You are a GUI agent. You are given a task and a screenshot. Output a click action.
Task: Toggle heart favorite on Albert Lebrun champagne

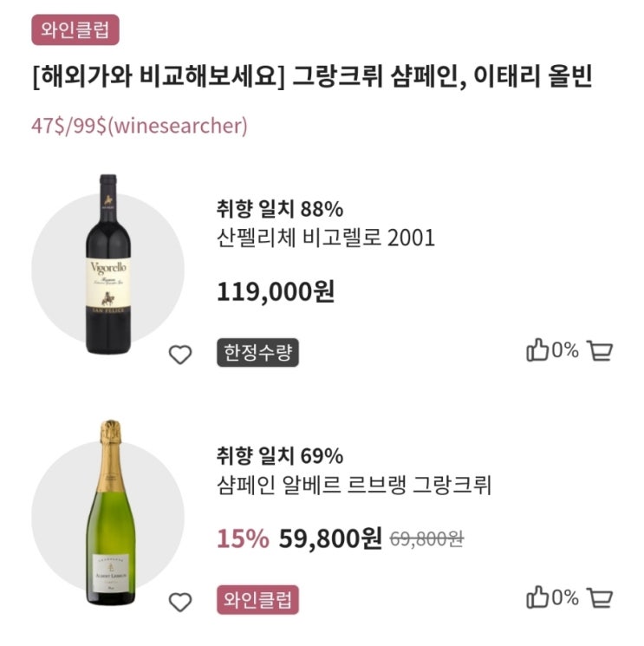179,601
